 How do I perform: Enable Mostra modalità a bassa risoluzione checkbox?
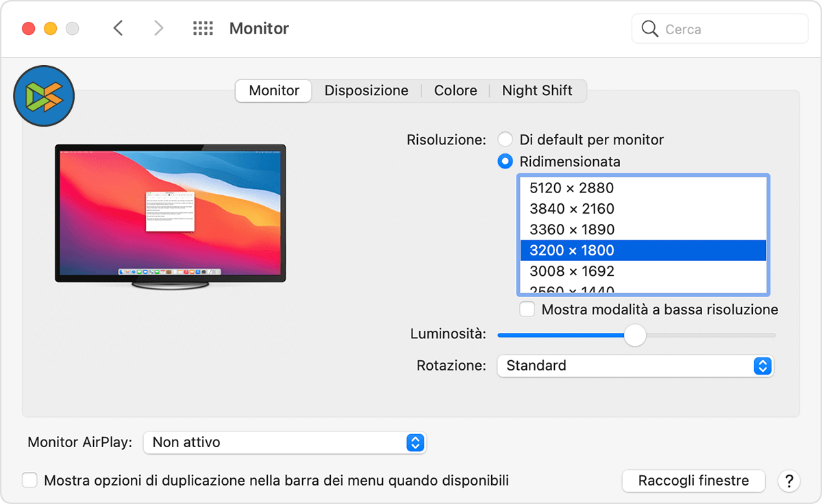(x=527, y=310)
